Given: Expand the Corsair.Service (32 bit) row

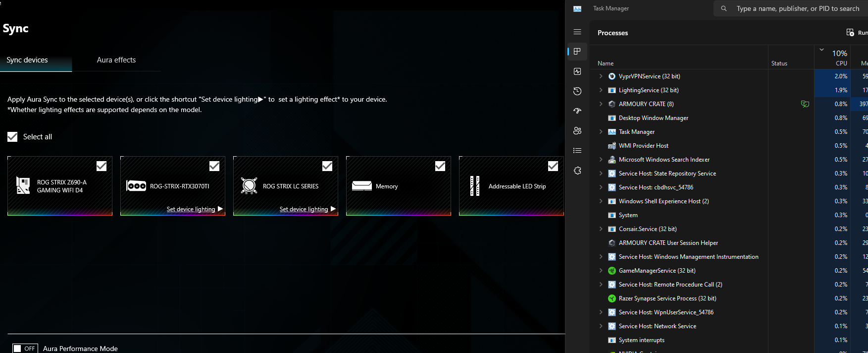Looking at the screenshot, I should (601, 229).
